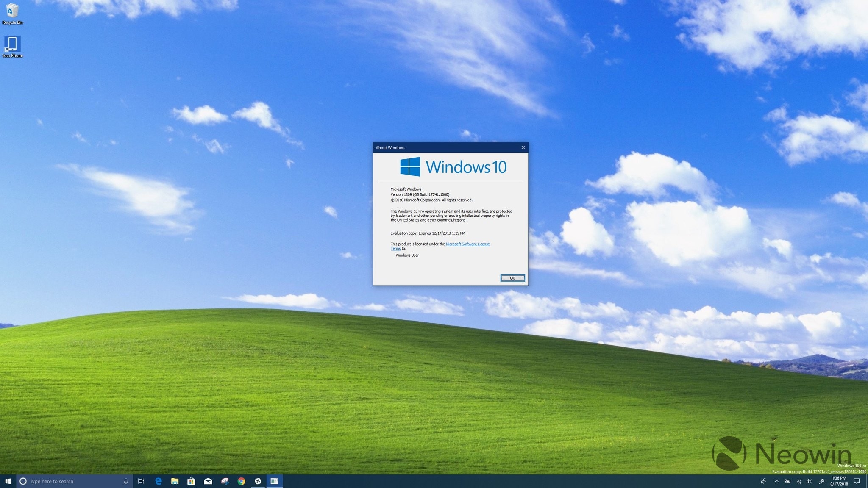Open Google Chrome from taskbar
Image resolution: width=868 pixels, height=488 pixels.
[x=241, y=481]
